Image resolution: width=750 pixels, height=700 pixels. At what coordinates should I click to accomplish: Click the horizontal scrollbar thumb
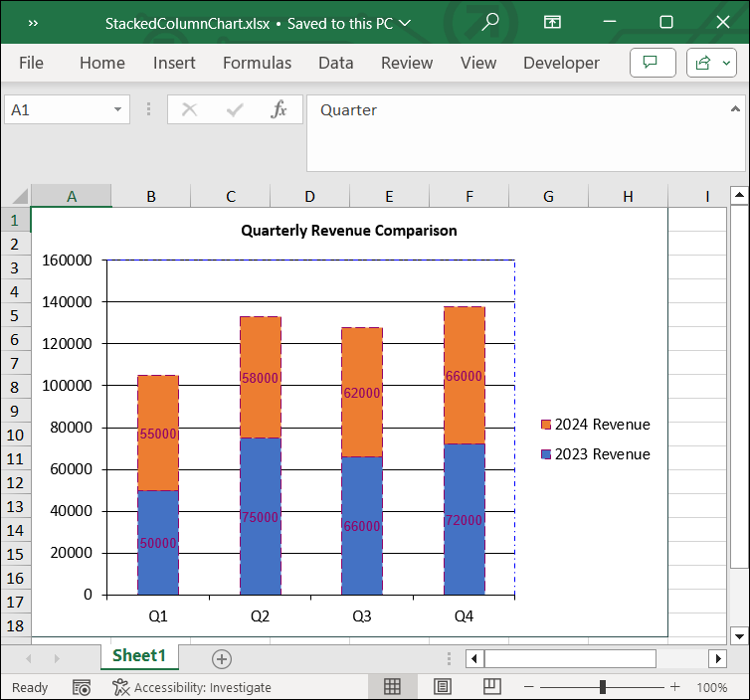coord(570,658)
